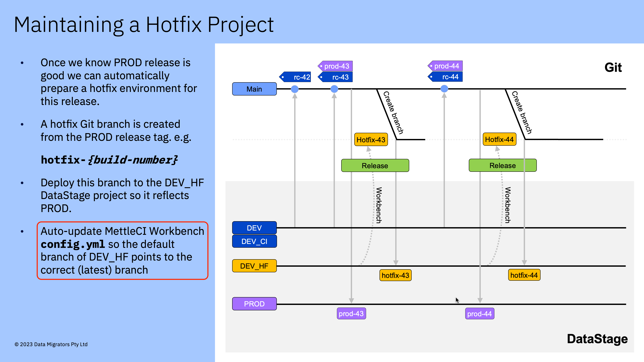This screenshot has width=644, height=362.
Task: Click the commit dot below rc-44 tag
Action: tap(444, 89)
